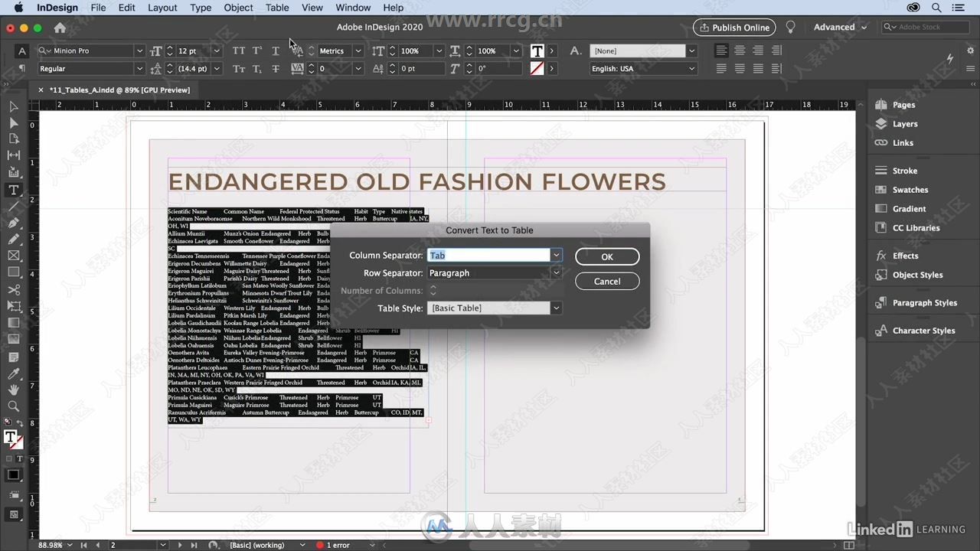Open the Metrics kerning dropdown
Screen dimensions: 980x551
(358, 51)
